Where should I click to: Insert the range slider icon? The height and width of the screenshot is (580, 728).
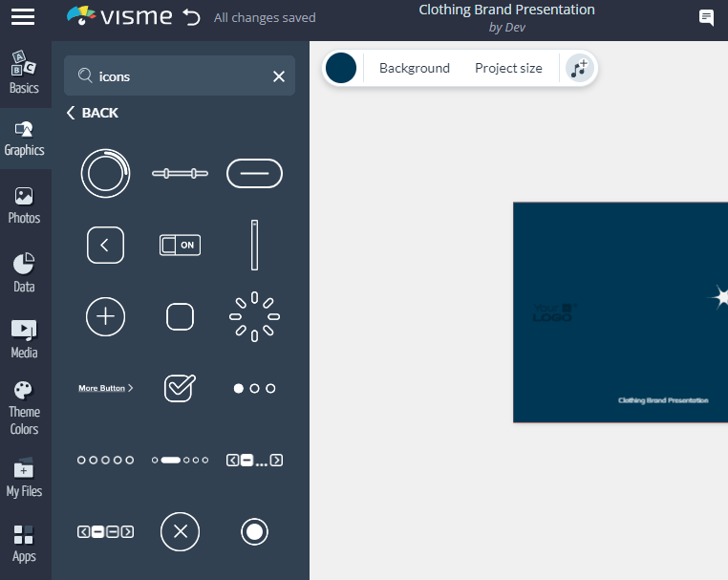181,173
